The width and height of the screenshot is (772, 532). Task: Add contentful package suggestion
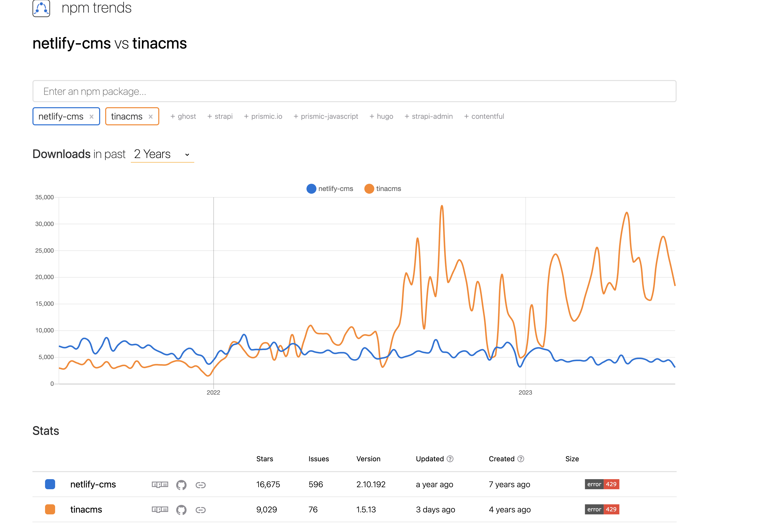pyautogui.click(x=484, y=116)
